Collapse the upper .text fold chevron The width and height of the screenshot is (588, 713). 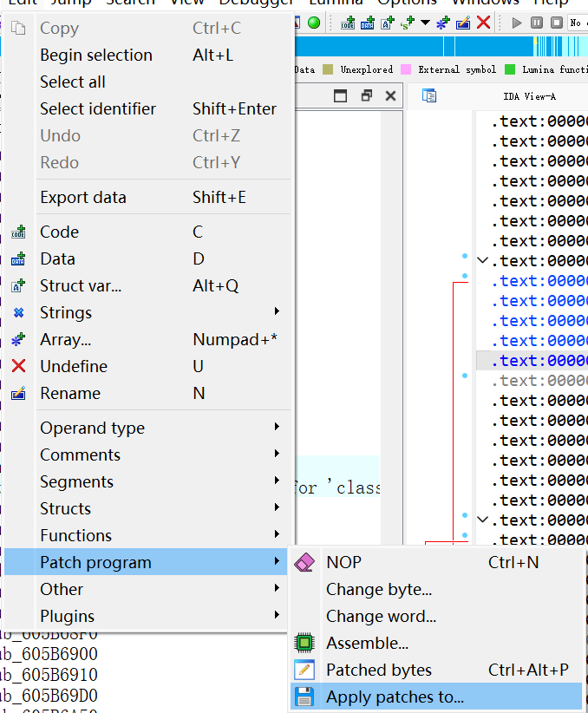coord(483,260)
